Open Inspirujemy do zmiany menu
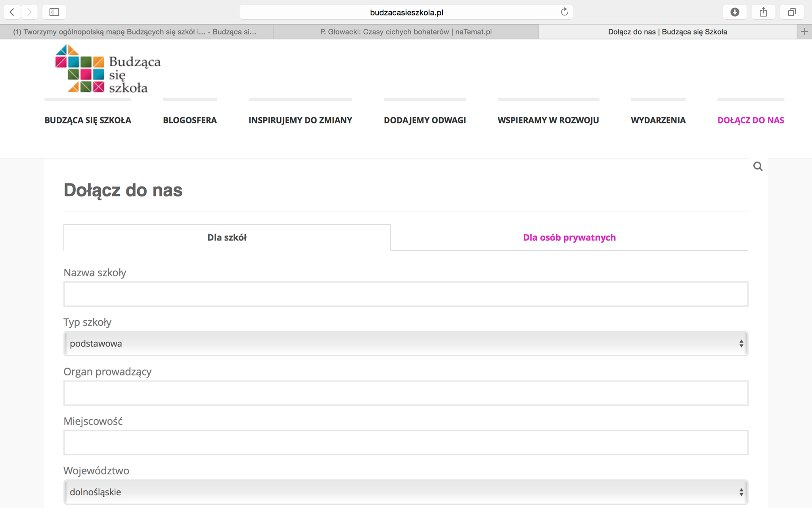This screenshot has width=812, height=508. click(300, 120)
